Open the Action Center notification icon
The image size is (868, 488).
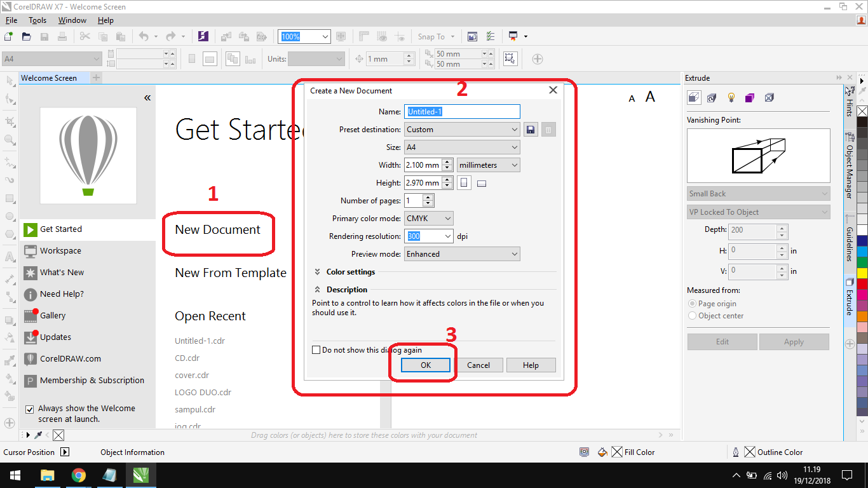tap(846, 475)
